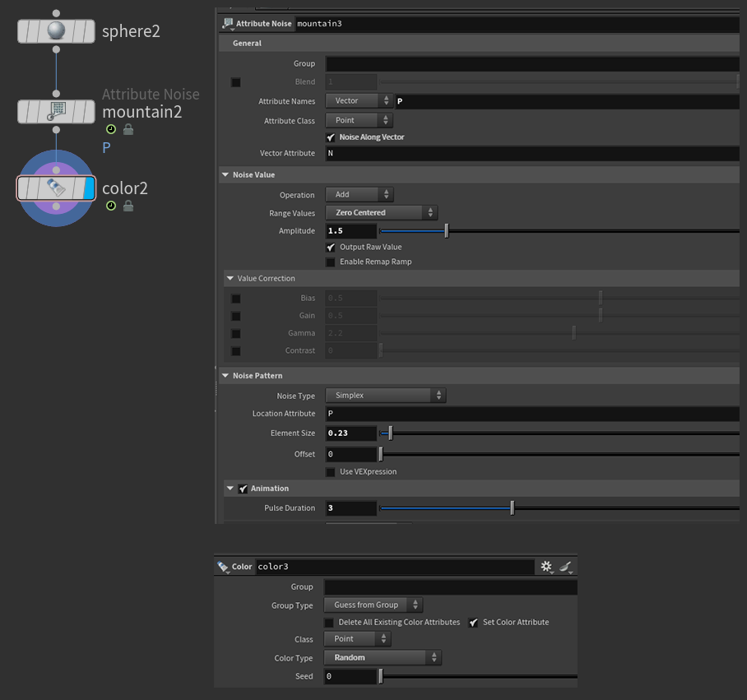
Task: Check Delete All Existing Color Attributes
Action: [330, 623]
